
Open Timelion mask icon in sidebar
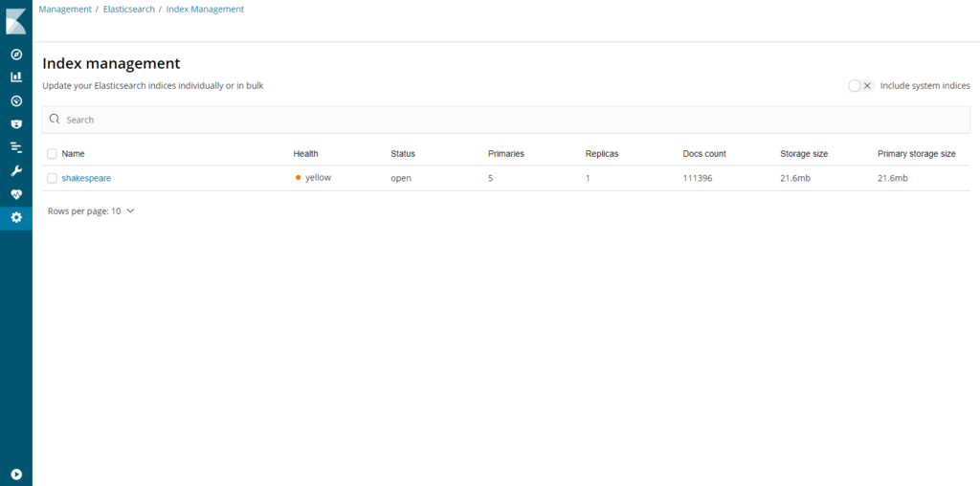click(17, 124)
